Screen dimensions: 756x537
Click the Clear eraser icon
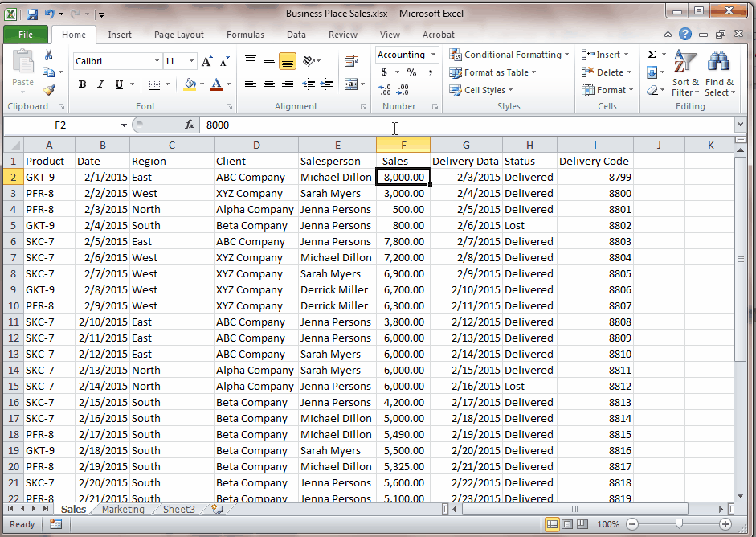[x=652, y=90]
